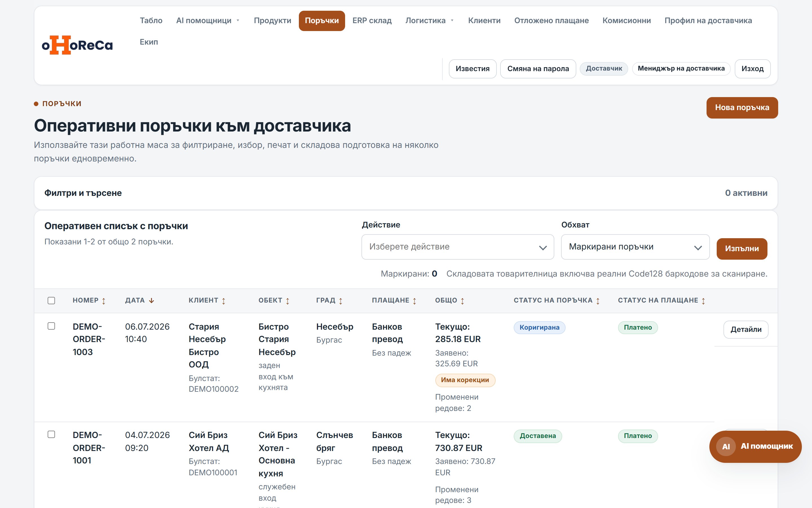Open the AI помощник chat button

pos(755,446)
